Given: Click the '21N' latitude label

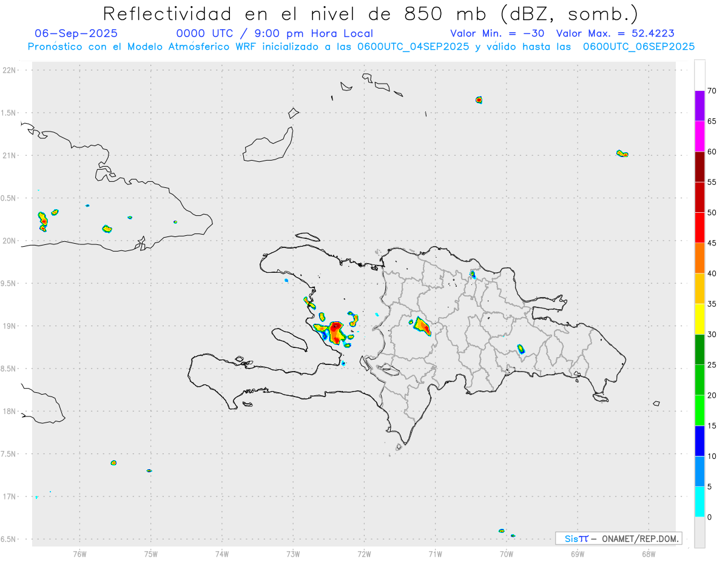Looking at the screenshot, I should [9, 155].
